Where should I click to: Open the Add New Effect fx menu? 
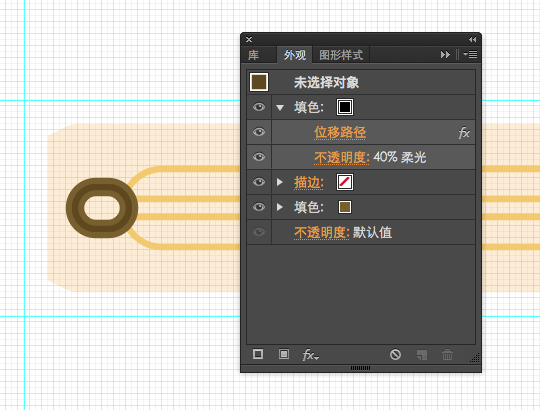point(311,355)
